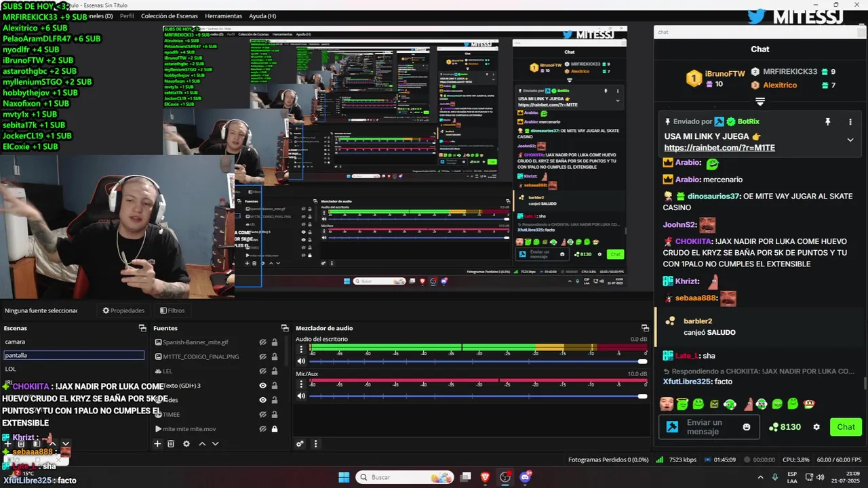Move source up with the Fuentes up arrow
Viewport: 868px width, 488px height.
tap(202, 444)
